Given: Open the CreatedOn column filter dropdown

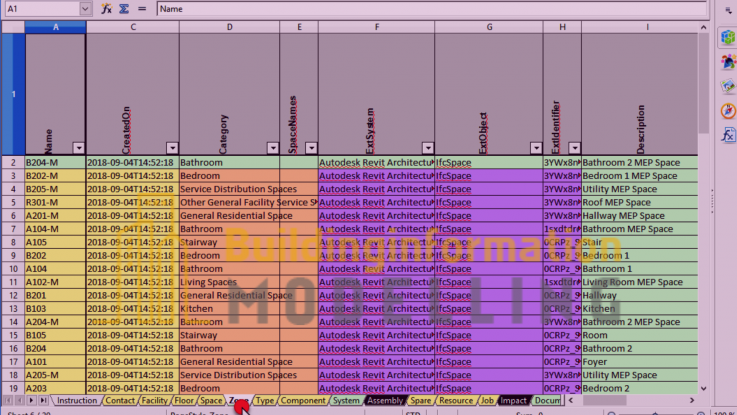Looking at the screenshot, I should [171, 147].
